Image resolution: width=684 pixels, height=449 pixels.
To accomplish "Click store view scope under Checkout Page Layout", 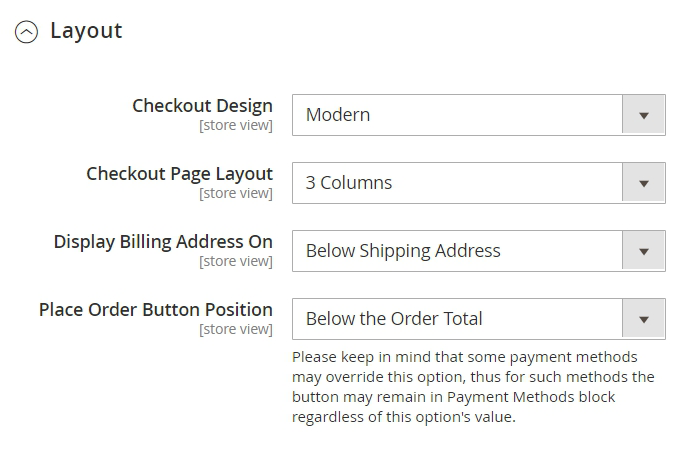I will click(235, 194).
